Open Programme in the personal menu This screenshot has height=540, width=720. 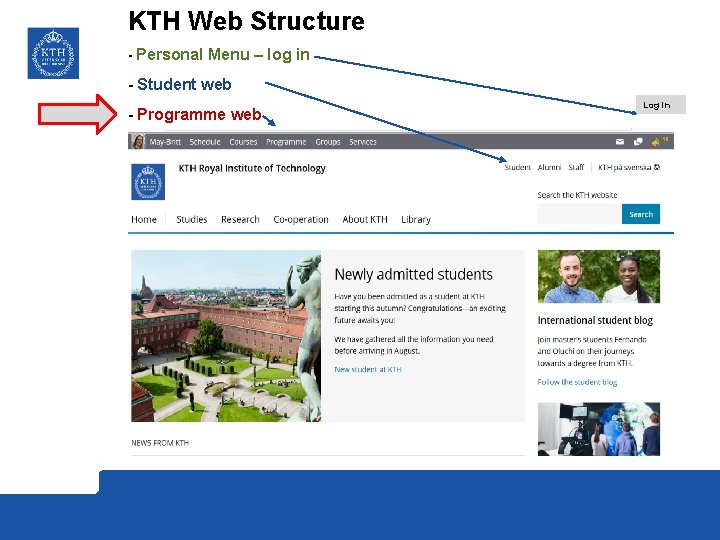tap(286, 142)
